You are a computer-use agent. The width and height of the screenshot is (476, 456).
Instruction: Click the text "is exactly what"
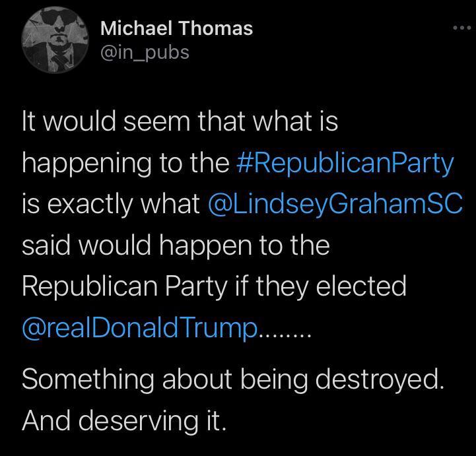(111, 205)
